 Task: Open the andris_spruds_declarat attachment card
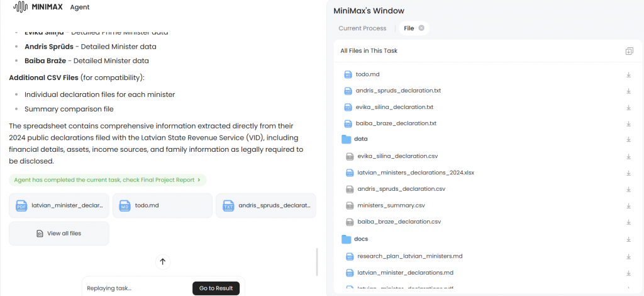coord(266,205)
